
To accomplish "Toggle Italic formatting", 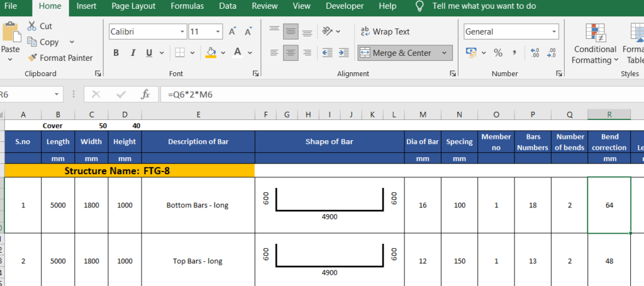I will click(x=133, y=53).
